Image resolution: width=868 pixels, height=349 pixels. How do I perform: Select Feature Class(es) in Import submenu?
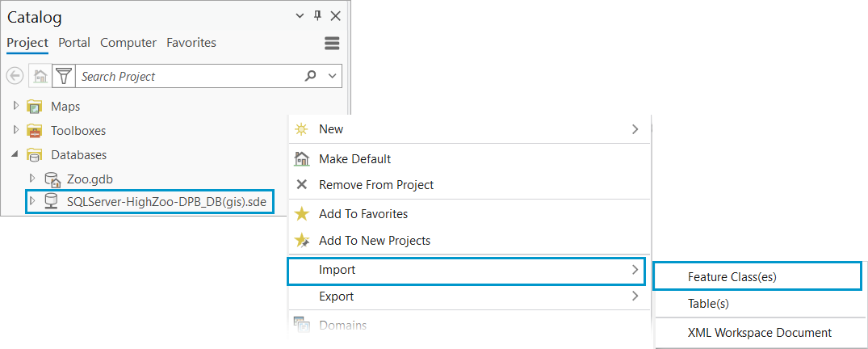coord(757,277)
